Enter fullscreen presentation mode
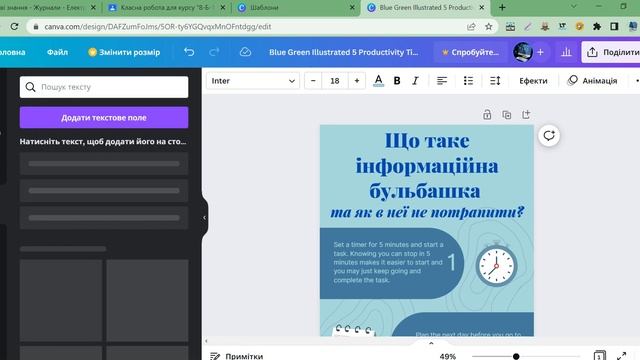The width and height of the screenshot is (640, 360). (622, 356)
